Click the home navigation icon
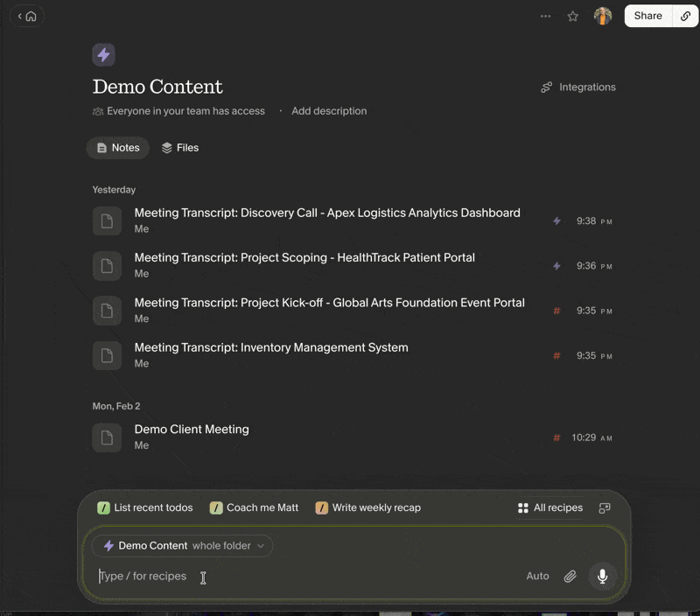Screen dimensions: 700x616 [31, 17]
